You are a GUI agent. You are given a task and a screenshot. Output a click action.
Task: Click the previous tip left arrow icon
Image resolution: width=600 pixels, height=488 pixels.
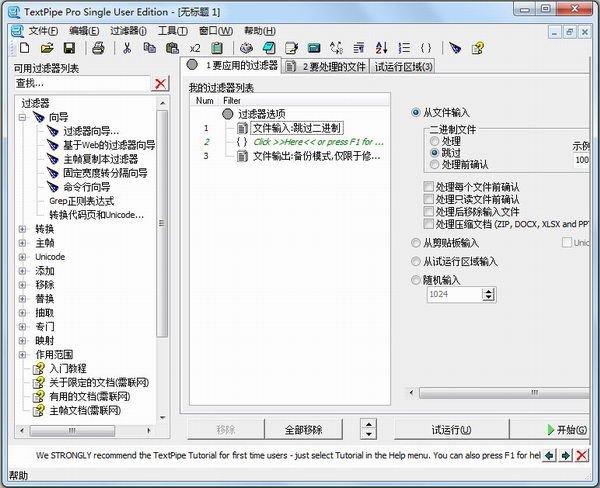(549, 455)
